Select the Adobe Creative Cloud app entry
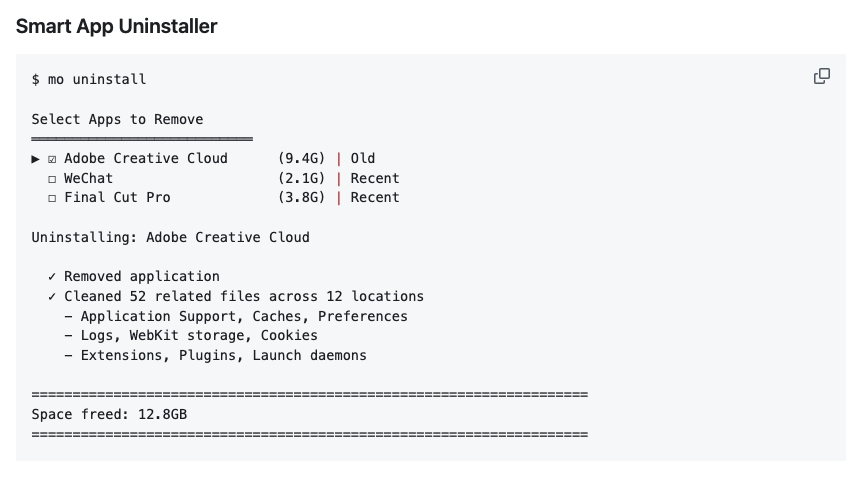865x480 pixels. click(146, 158)
